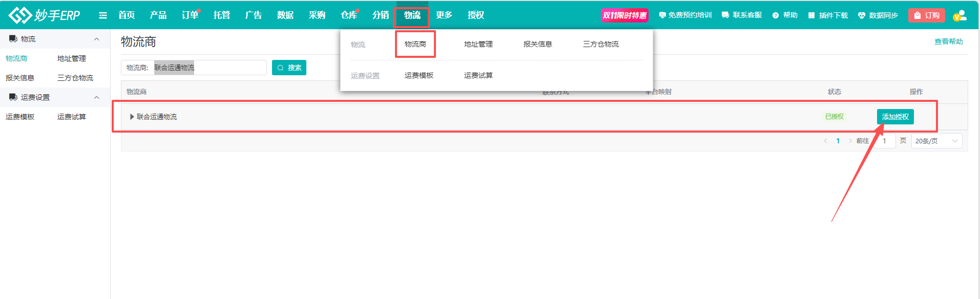Open the 物流 top navigation menu

[412, 15]
